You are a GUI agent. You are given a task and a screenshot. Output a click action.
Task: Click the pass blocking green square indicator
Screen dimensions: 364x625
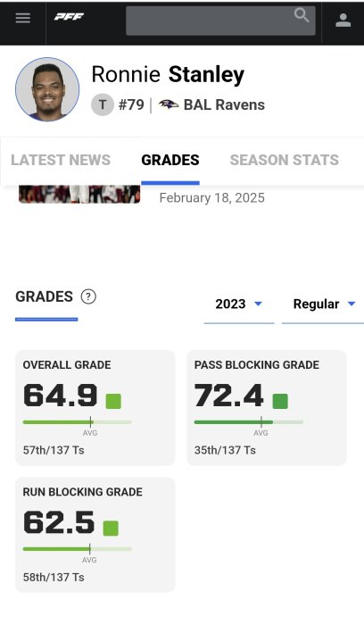pos(280,401)
